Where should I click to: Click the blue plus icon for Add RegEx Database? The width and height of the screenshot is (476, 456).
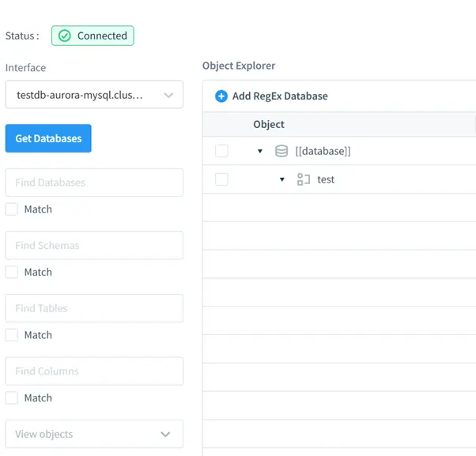click(221, 96)
